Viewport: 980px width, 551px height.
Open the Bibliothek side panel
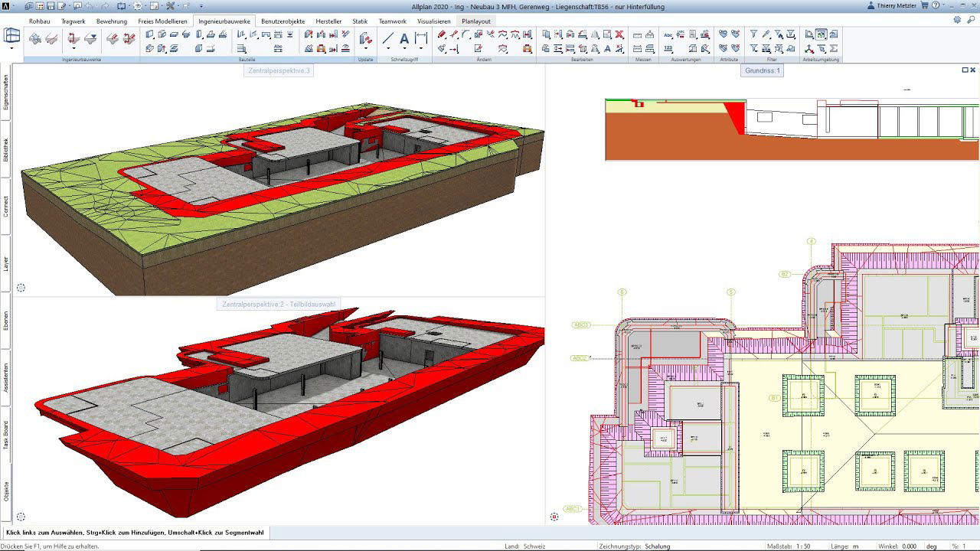tap(6, 149)
